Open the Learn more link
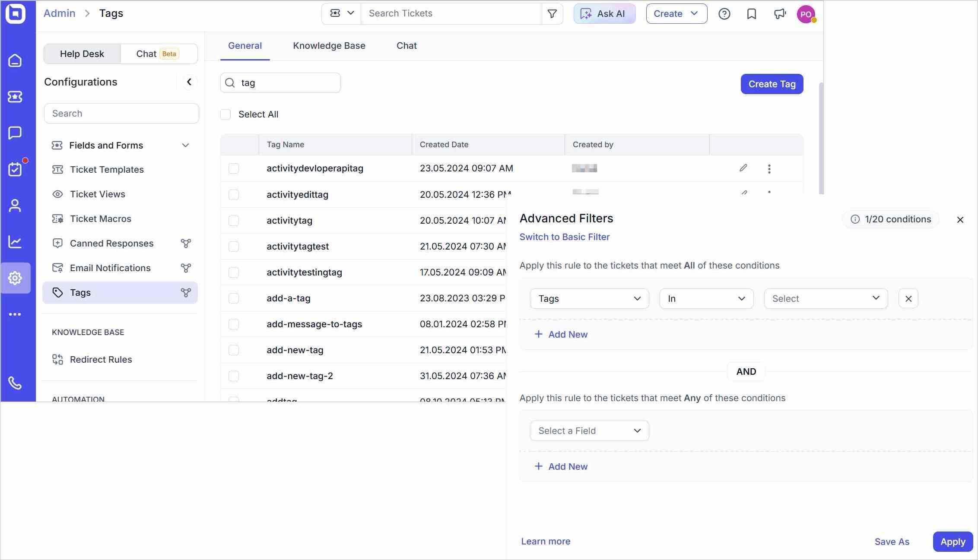978x560 pixels. coord(546,541)
